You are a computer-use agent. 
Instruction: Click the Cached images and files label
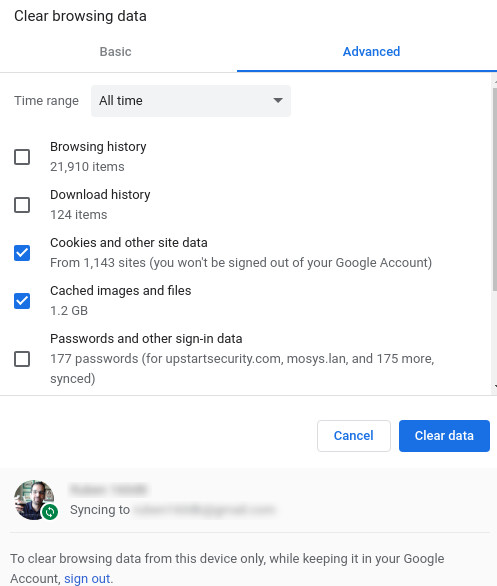click(x=121, y=291)
